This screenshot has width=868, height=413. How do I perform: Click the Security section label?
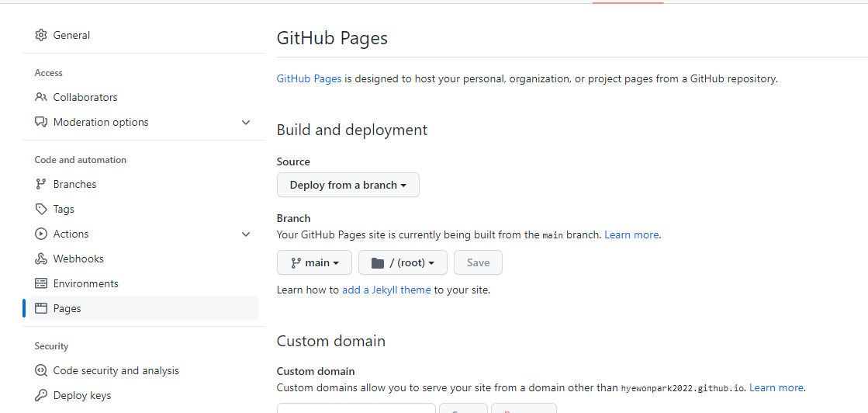(x=51, y=346)
